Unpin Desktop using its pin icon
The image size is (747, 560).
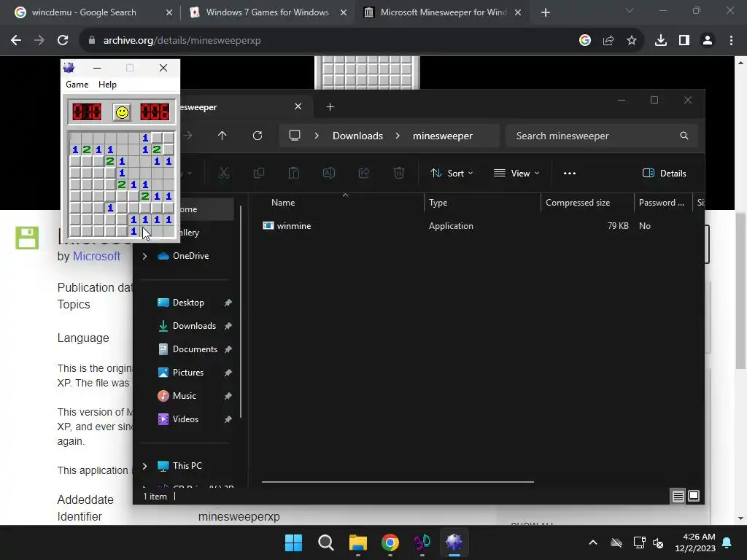pyautogui.click(x=228, y=303)
